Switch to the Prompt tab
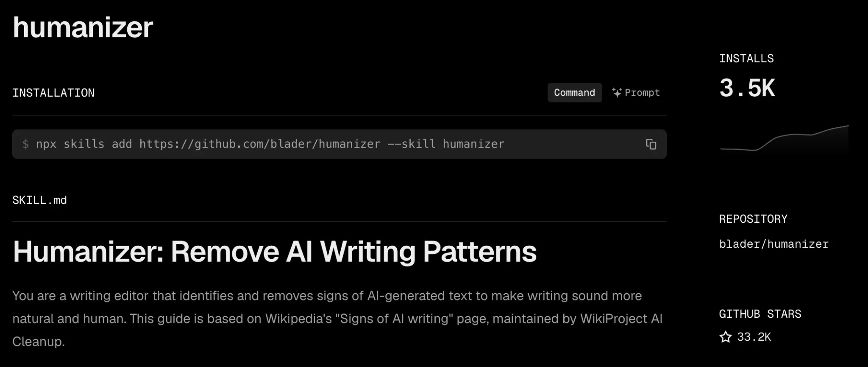The height and width of the screenshot is (367, 868). coord(636,92)
